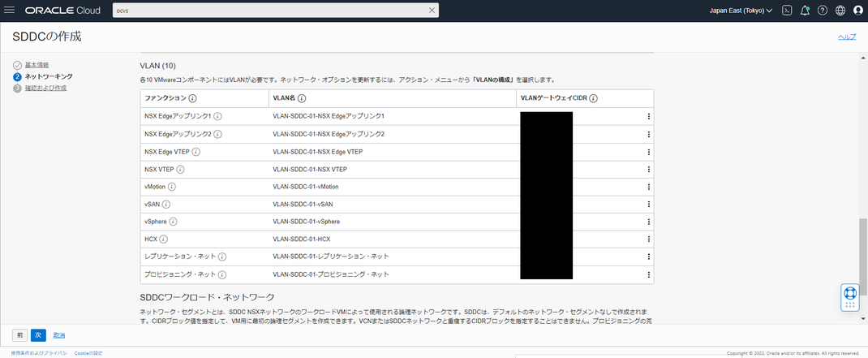The height and width of the screenshot is (358, 868).
Task: Click info icon beside VLANゲートウェイCIDR header
Action: click(593, 99)
